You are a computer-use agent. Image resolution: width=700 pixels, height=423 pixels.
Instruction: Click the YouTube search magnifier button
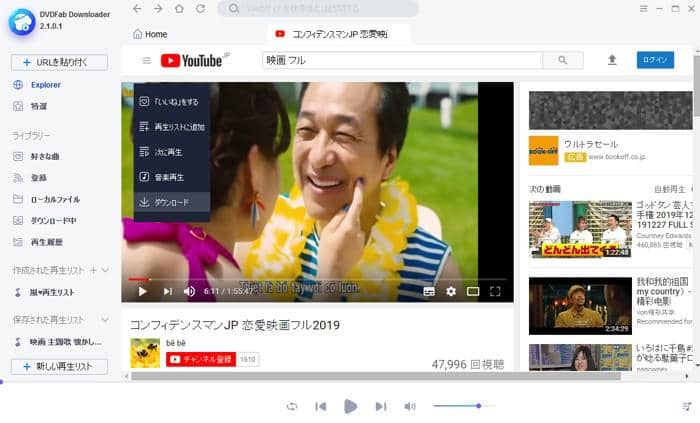(562, 60)
